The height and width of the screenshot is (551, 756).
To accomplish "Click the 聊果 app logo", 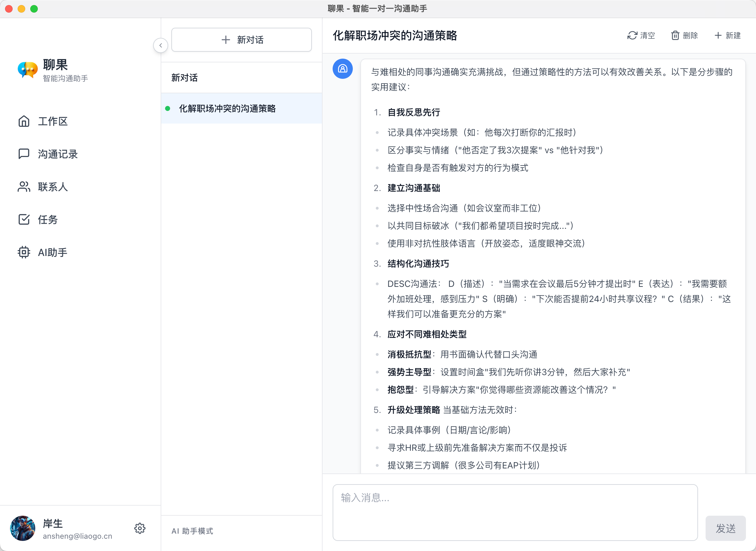I will coord(27,70).
